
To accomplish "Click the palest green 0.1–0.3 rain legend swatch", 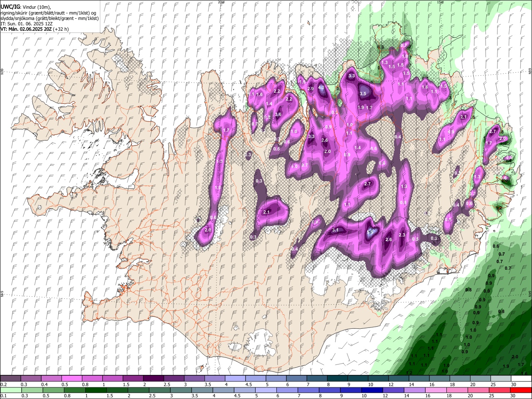I will tap(11, 390).
